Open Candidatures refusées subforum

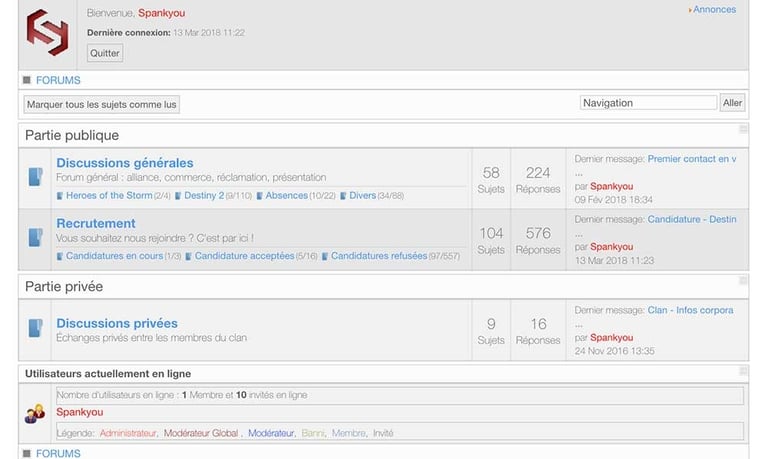[x=379, y=256]
